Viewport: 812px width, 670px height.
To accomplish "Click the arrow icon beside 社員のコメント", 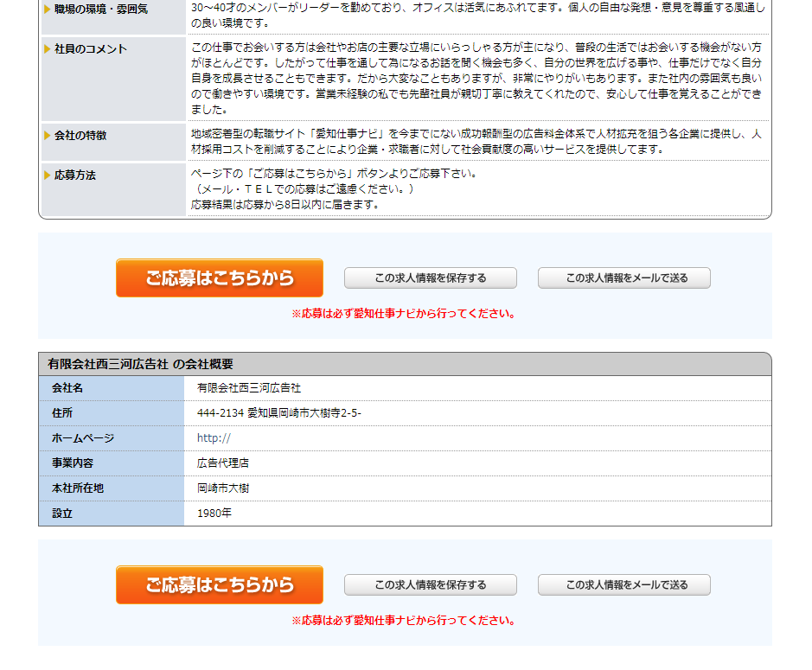I will (x=48, y=49).
